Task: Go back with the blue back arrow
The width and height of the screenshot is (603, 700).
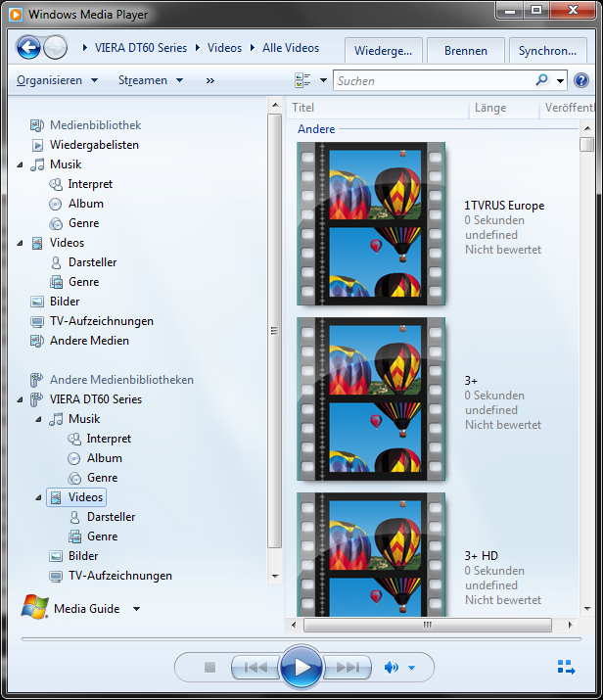Action: click(28, 47)
